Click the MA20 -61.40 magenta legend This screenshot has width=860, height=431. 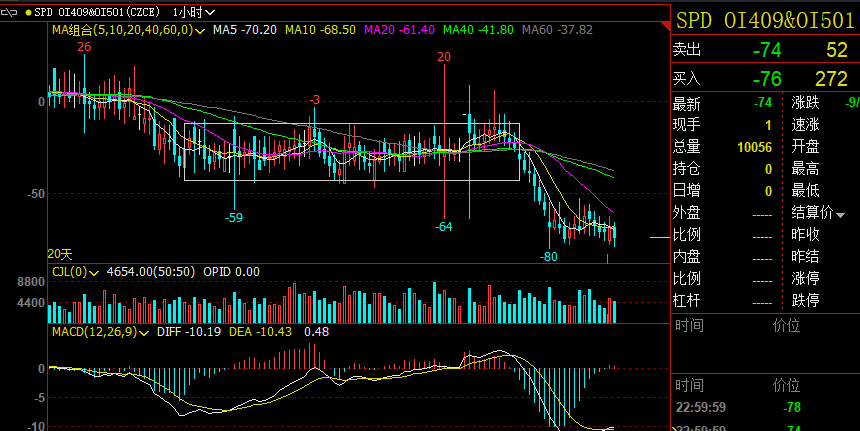pos(398,31)
